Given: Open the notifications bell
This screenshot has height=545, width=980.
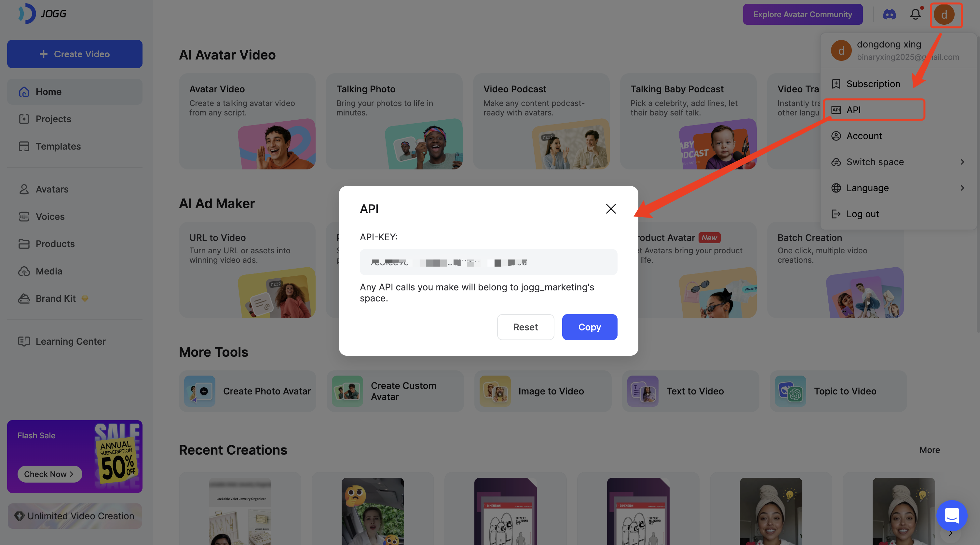Looking at the screenshot, I should (x=915, y=14).
